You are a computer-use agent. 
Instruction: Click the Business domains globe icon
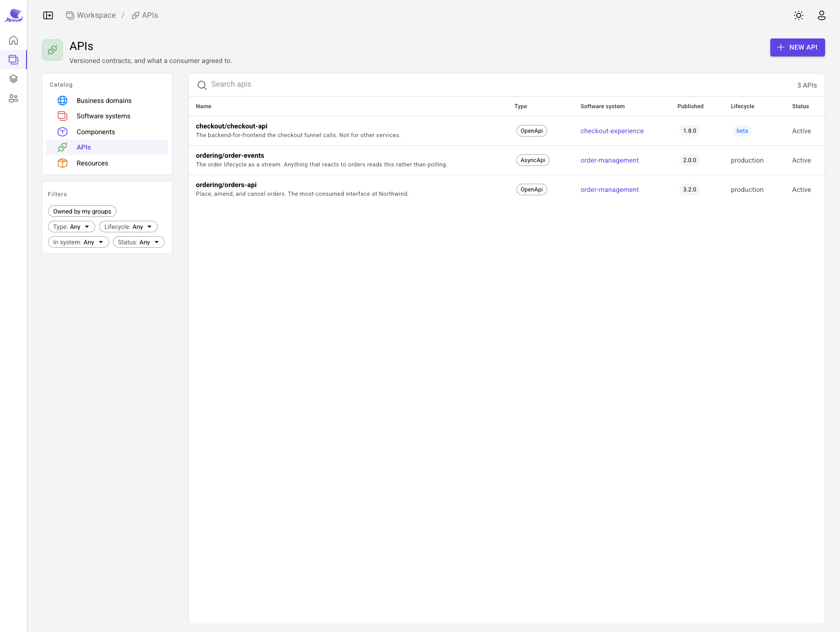[63, 101]
